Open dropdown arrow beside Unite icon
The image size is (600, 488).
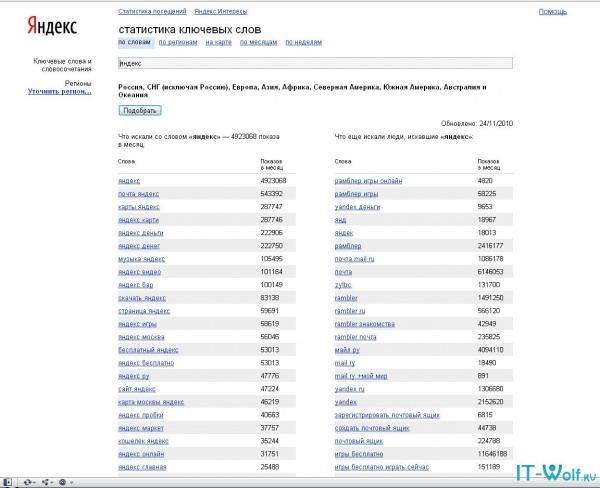pyautogui.click(x=52, y=483)
